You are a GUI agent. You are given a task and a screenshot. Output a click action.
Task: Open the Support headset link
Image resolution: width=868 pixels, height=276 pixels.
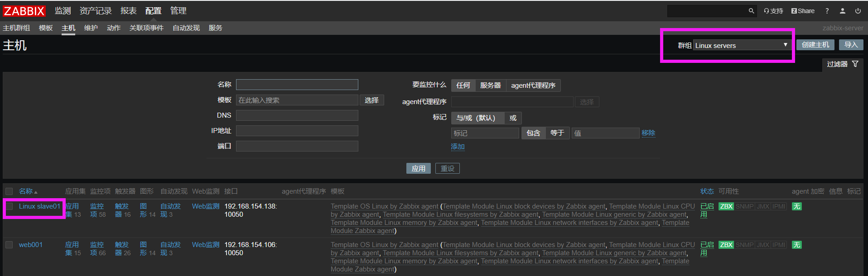click(x=773, y=11)
